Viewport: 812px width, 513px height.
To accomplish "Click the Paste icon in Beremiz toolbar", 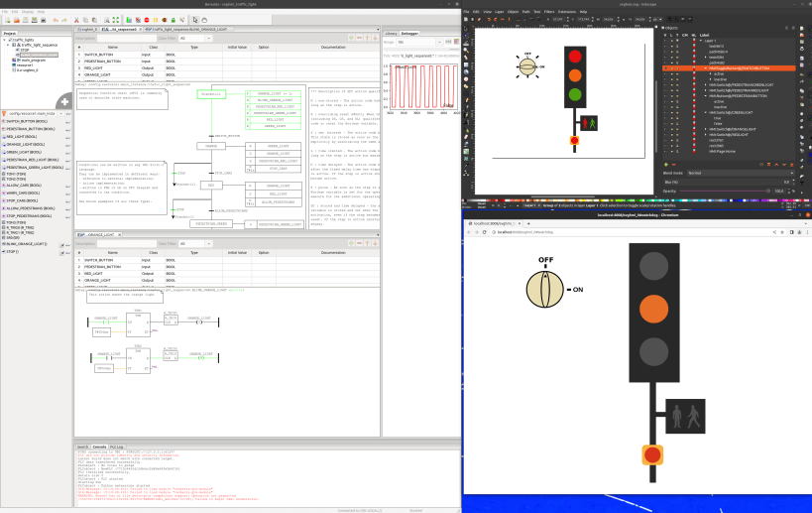I will [x=94, y=20].
